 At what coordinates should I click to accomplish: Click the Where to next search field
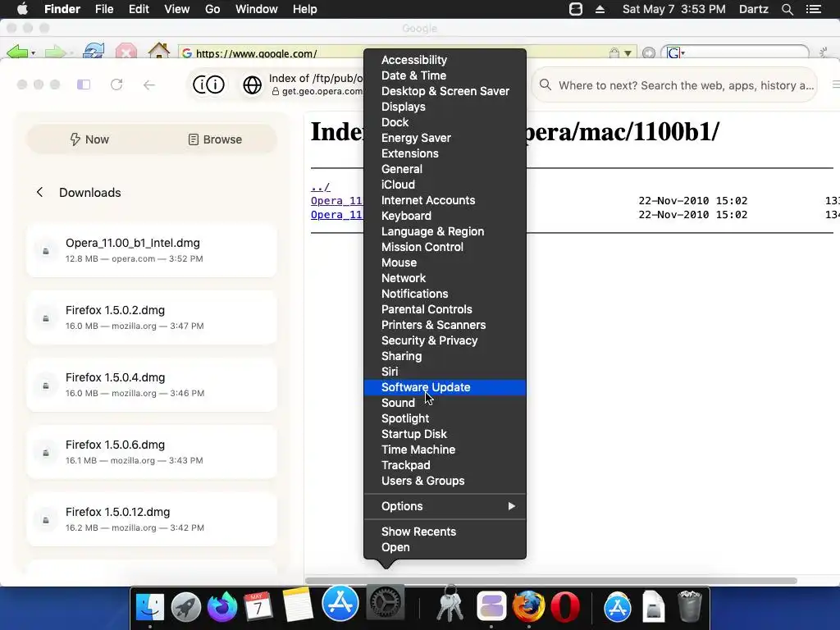(x=674, y=85)
